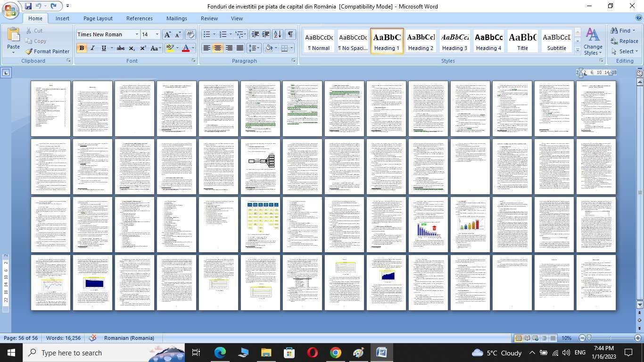The width and height of the screenshot is (644, 362).
Task: Increase the paragraph indent
Action: coord(266,34)
